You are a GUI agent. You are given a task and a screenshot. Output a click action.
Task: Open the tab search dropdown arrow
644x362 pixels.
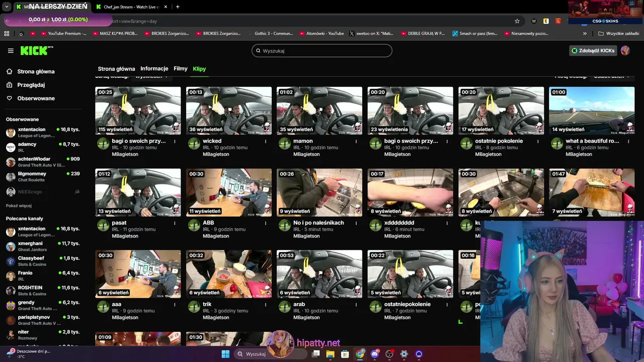tap(7, 7)
